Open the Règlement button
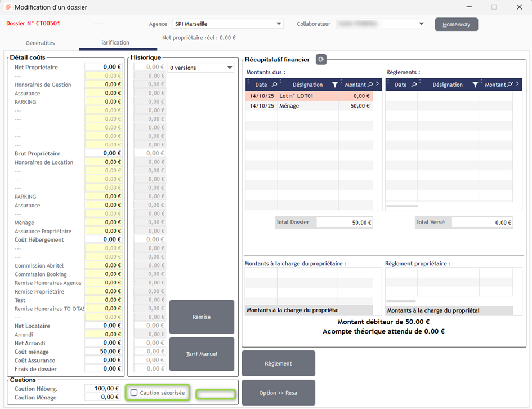The height and width of the screenshot is (409, 532). [278, 363]
